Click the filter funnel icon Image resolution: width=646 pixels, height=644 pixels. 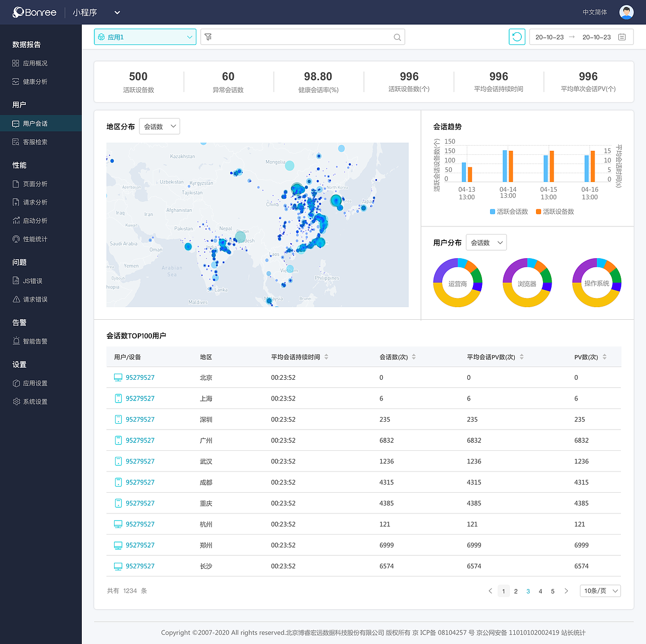(208, 37)
